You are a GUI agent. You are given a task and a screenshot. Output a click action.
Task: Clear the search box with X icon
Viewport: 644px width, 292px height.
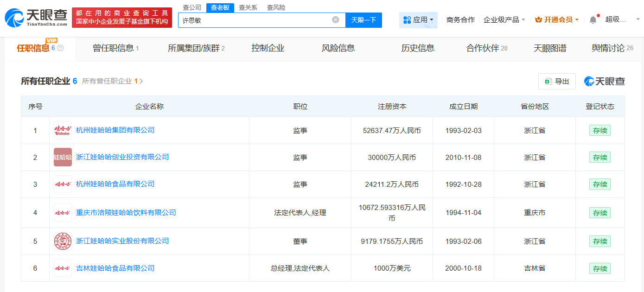336,20
